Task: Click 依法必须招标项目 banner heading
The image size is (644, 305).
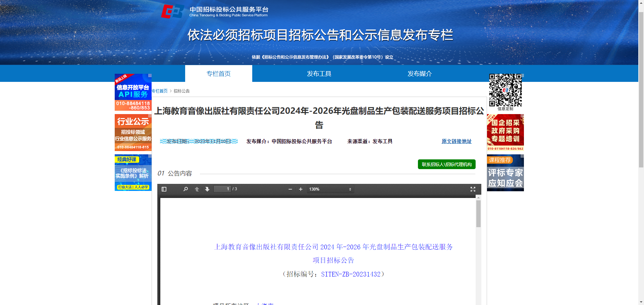Action: (320, 35)
